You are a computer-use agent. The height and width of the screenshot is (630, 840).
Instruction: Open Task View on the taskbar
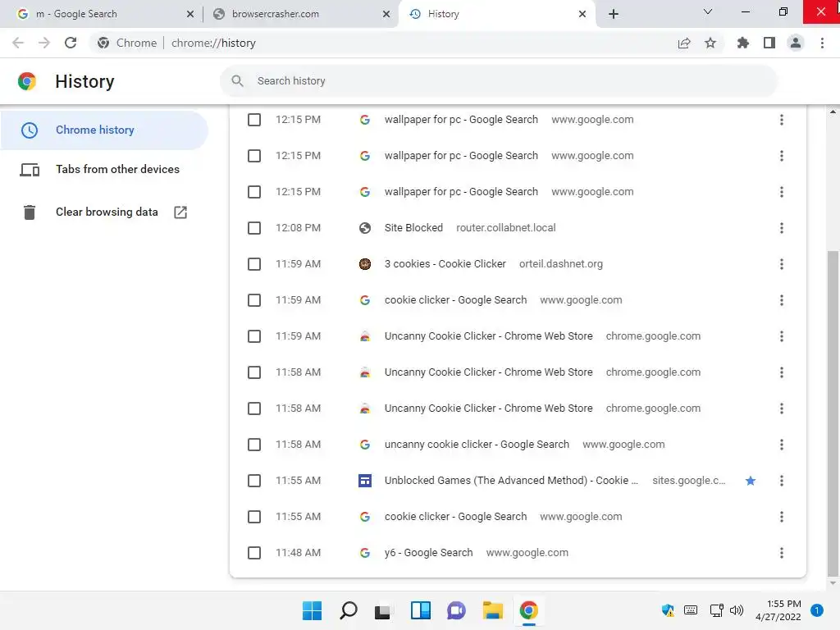coord(382,611)
